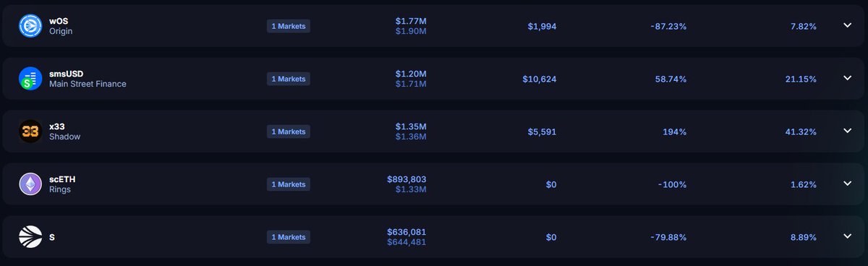Click the x33 41.32% rate value
This screenshot has width=868, height=266.
801,132
